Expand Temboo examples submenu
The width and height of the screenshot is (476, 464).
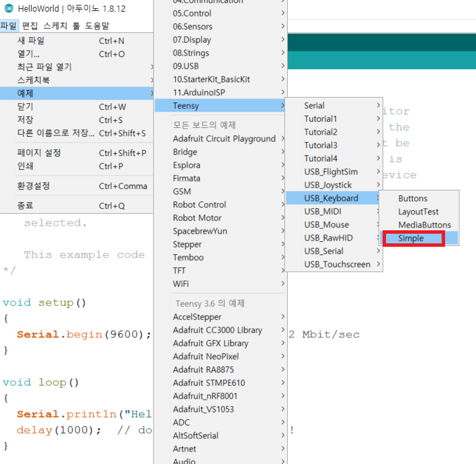point(220,258)
